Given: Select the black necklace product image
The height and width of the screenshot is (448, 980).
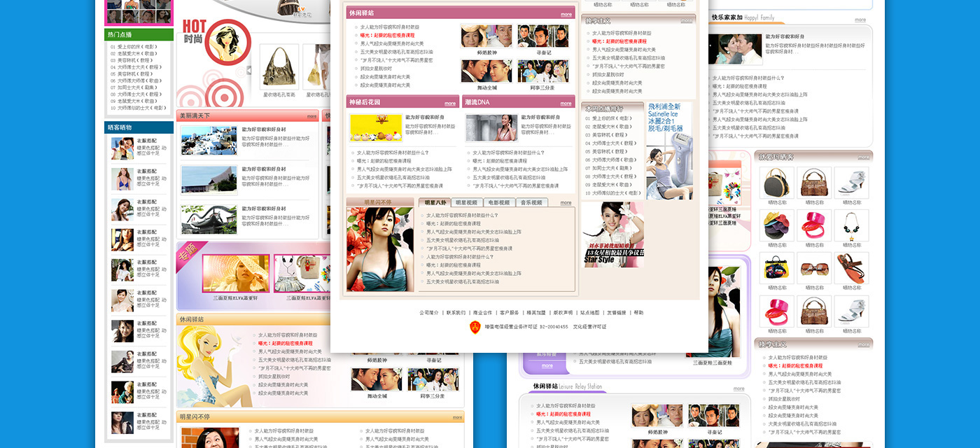Looking at the screenshot, I should tap(851, 225).
